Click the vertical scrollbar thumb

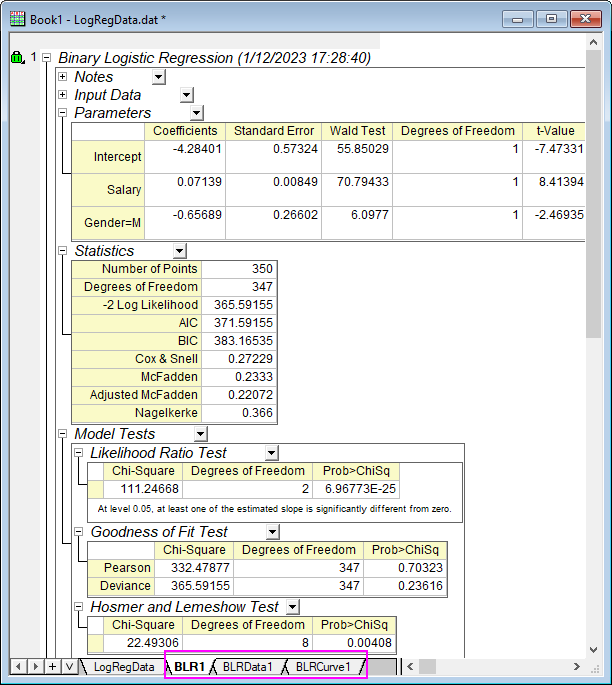tap(593, 194)
